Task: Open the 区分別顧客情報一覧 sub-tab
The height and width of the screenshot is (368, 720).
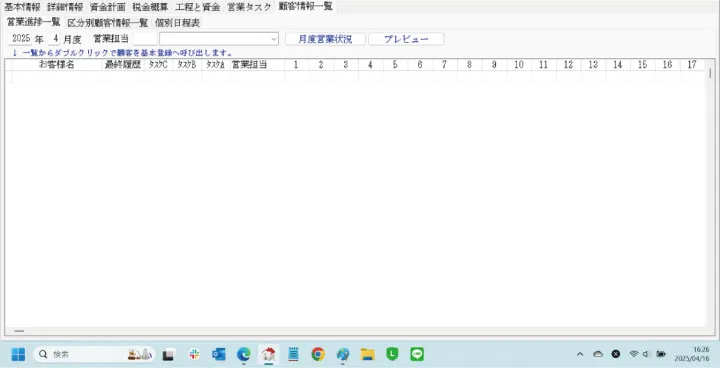Action: tap(107, 23)
